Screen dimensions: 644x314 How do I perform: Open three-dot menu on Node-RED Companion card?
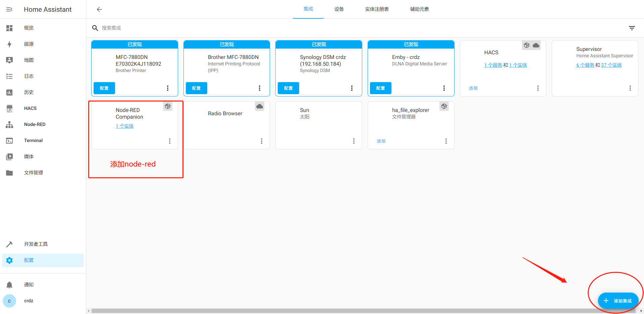pyautogui.click(x=170, y=141)
